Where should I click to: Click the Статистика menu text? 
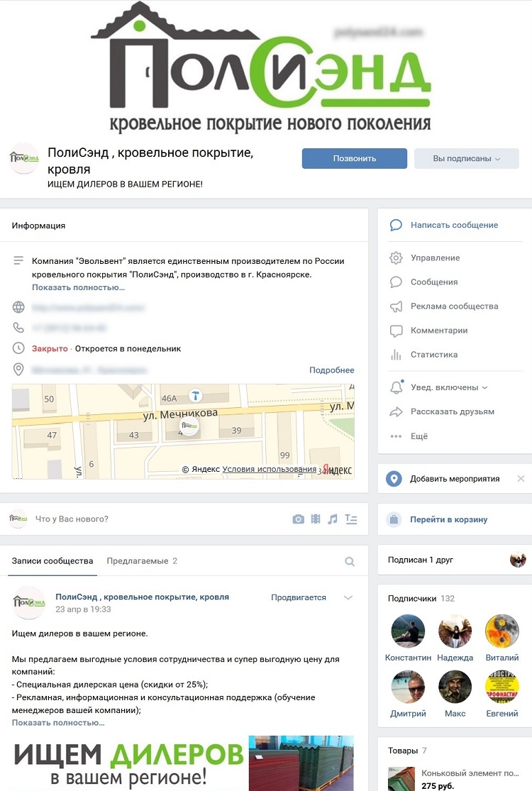click(434, 355)
